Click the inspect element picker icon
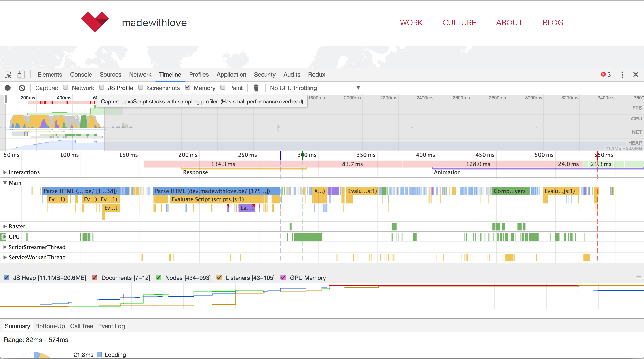This screenshot has height=359, width=644. click(x=8, y=75)
